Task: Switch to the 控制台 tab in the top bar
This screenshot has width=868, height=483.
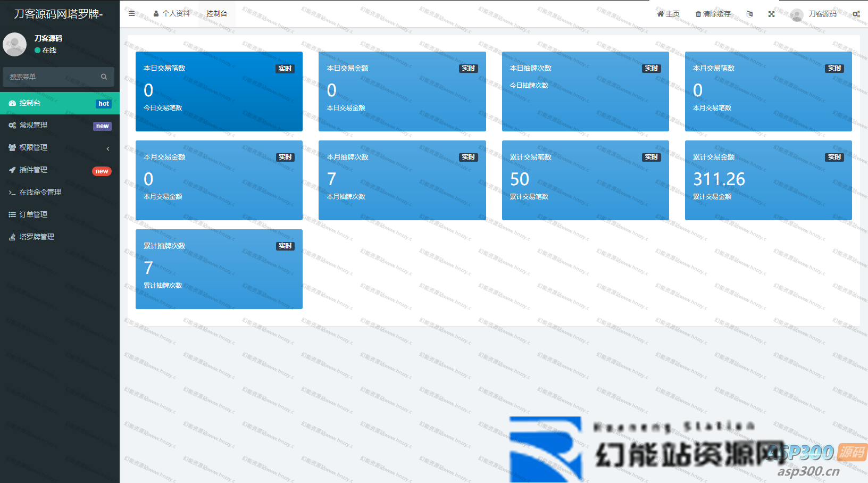Action: (x=216, y=14)
